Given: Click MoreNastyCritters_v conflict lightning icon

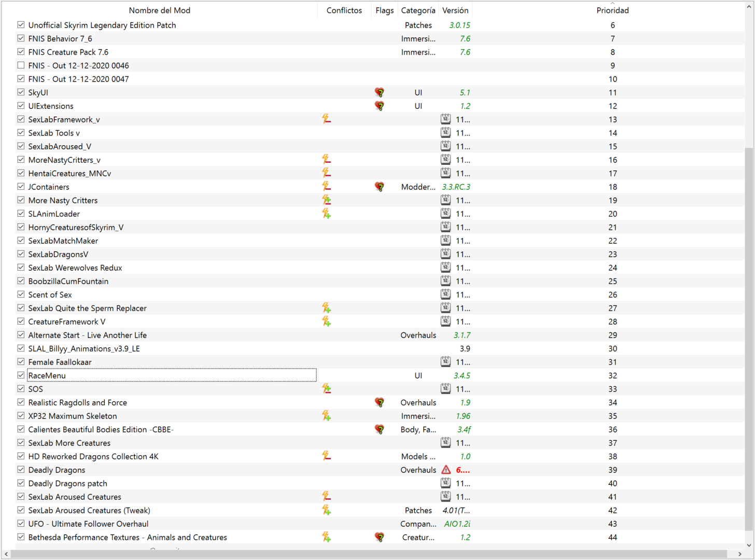Looking at the screenshot, I should [326, 160].
